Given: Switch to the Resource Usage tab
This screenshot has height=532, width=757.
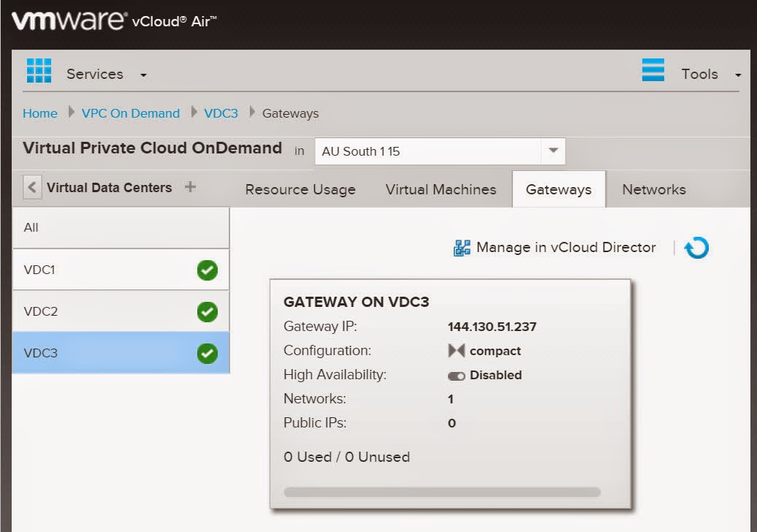Looking at the screenshot, I should coord(300,189).
